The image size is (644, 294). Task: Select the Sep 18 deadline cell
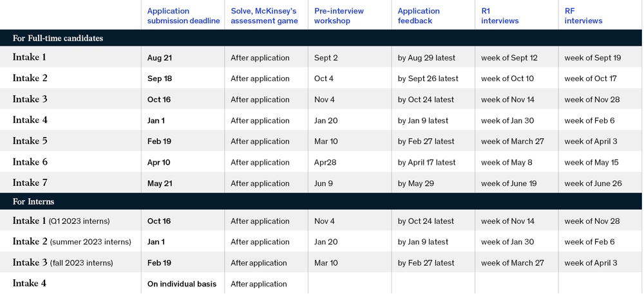coord(160,78)
